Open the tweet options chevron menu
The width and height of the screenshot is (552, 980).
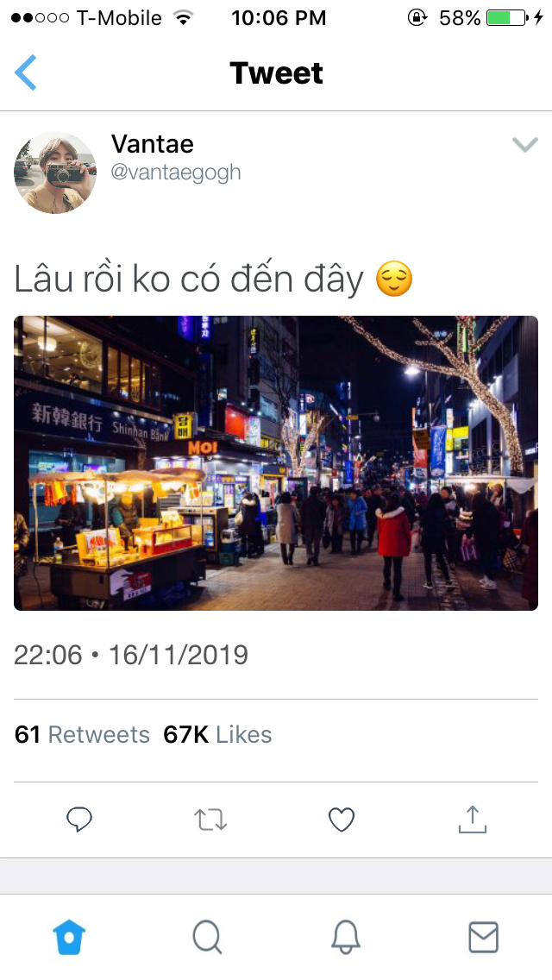524,145
